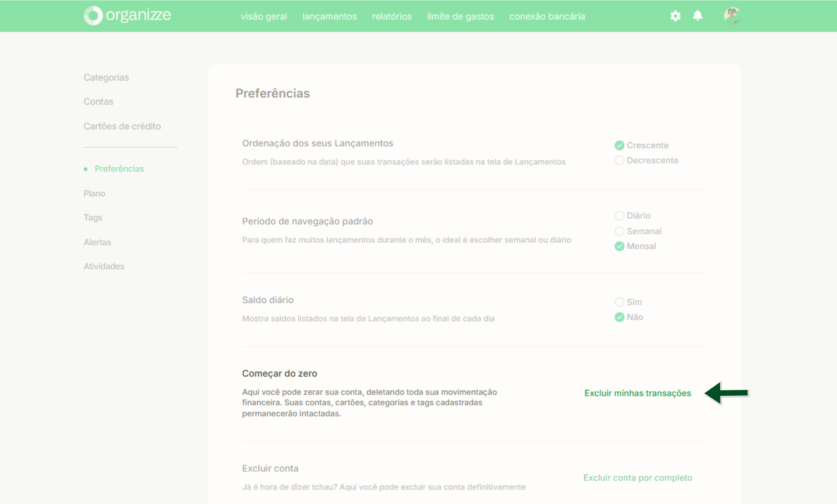Click the Organizze logo
837x504 pixels.
pos(127,15)
